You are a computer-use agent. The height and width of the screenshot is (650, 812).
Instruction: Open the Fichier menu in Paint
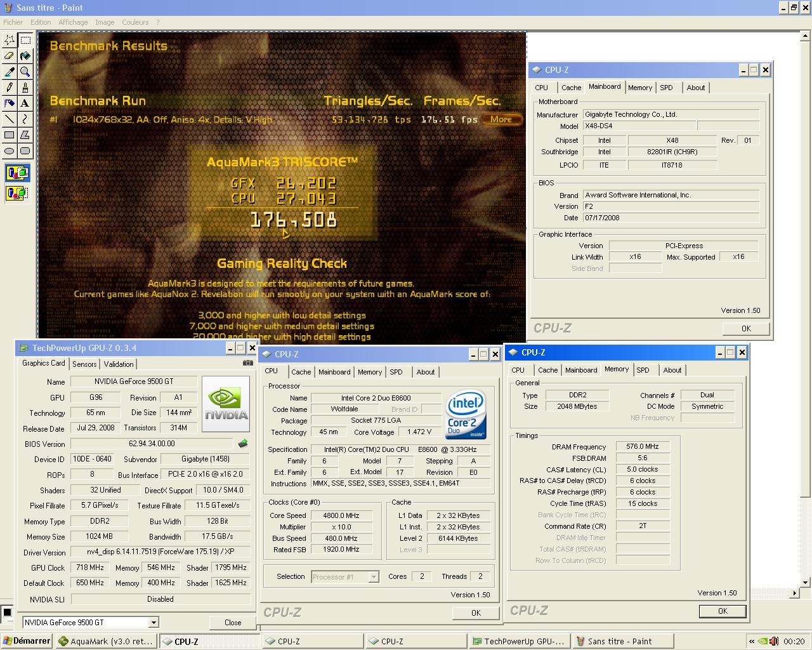pyautogui.click(x=13, y=22)
